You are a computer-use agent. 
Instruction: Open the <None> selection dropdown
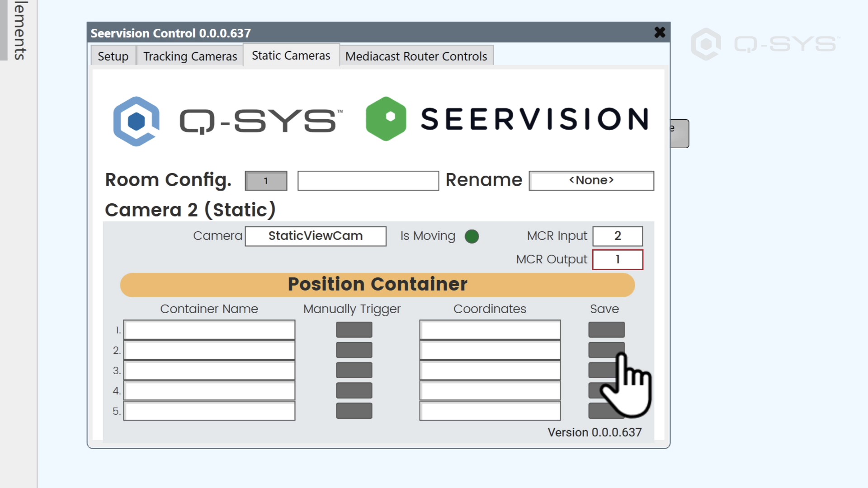click(x=591, y=180)
